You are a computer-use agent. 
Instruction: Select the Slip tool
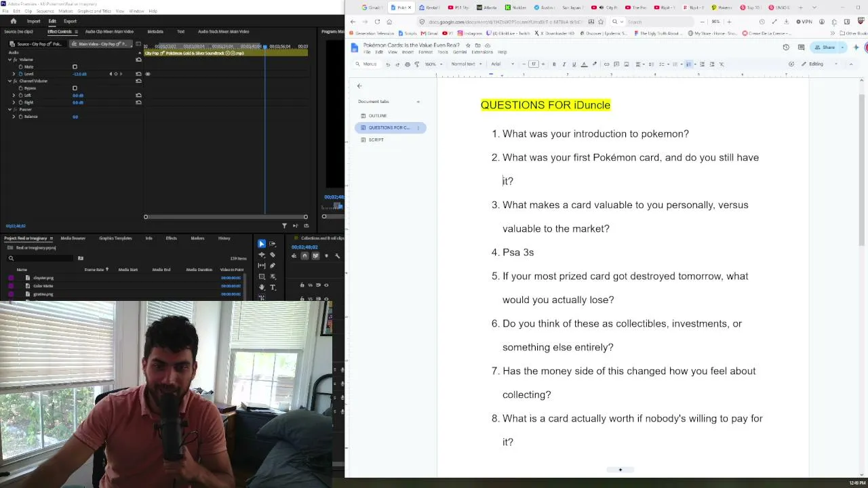[262, 266]
